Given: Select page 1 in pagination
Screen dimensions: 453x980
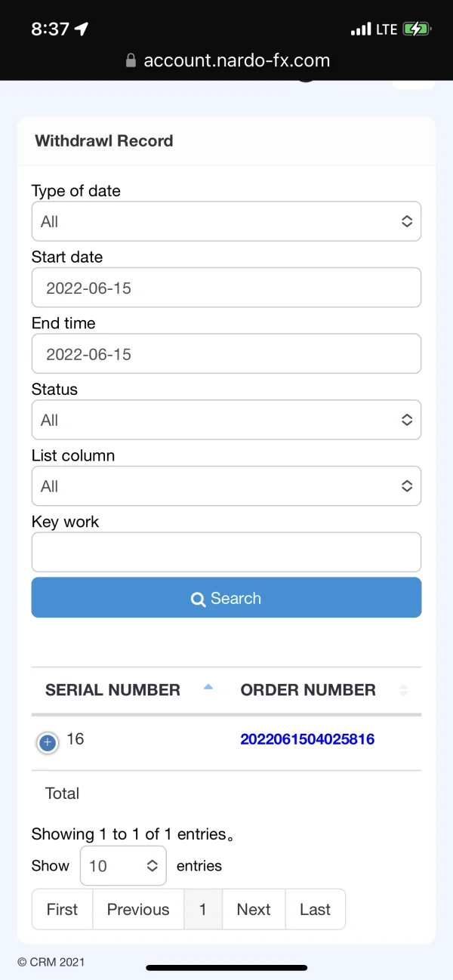Looking at the screenshot, I should tap(203, 909).
